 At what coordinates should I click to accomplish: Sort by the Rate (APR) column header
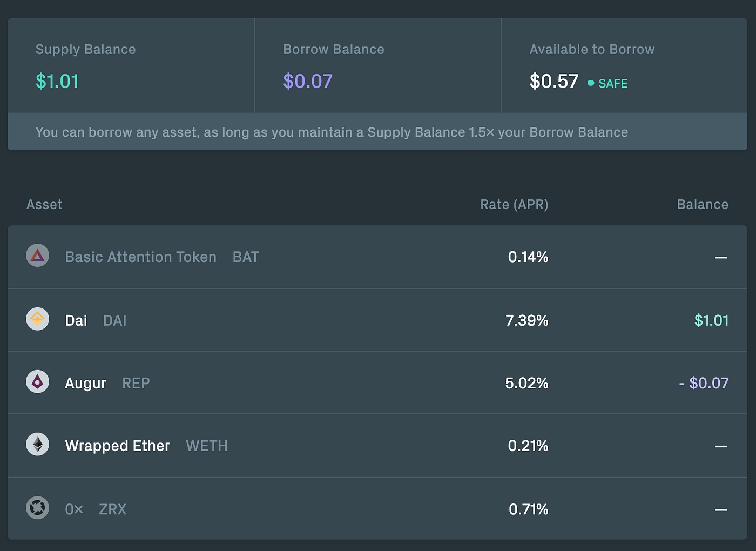tap(514, 205)
